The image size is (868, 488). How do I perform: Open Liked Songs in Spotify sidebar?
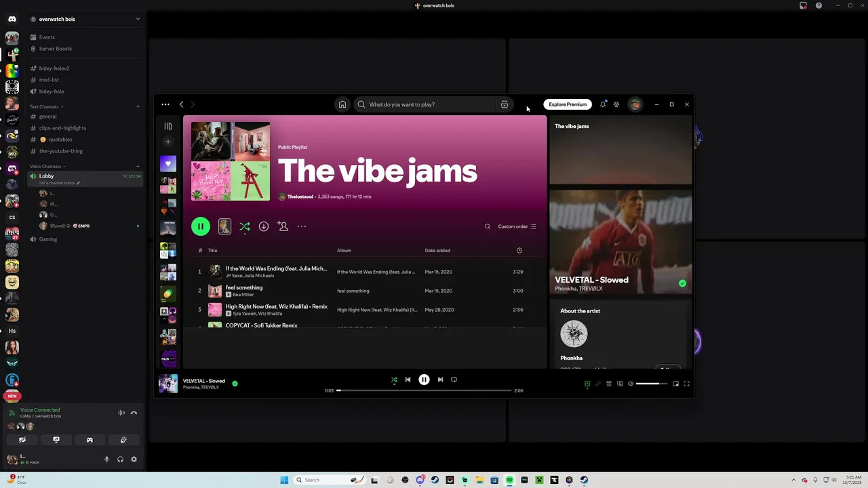[x=168, y=163]
